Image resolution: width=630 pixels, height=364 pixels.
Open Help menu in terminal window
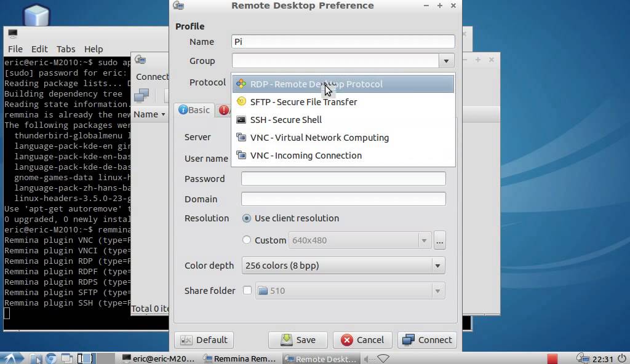click(x=94, y=49)
